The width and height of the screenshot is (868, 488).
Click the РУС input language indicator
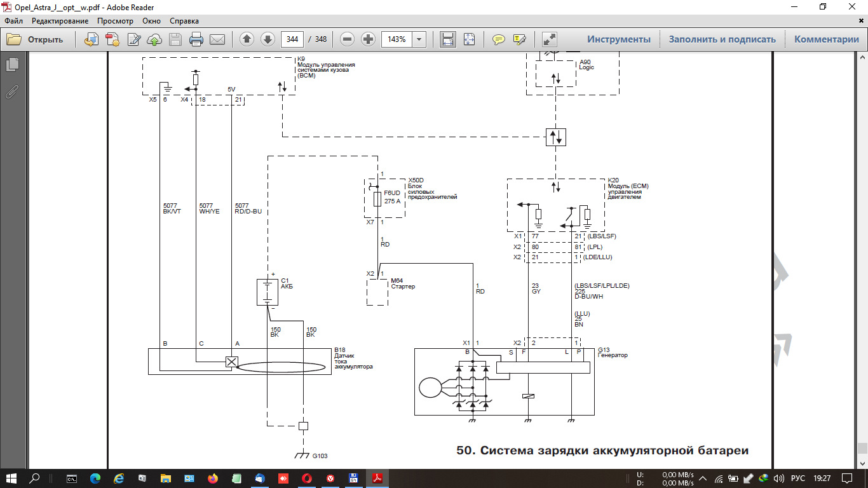point(797,478)
